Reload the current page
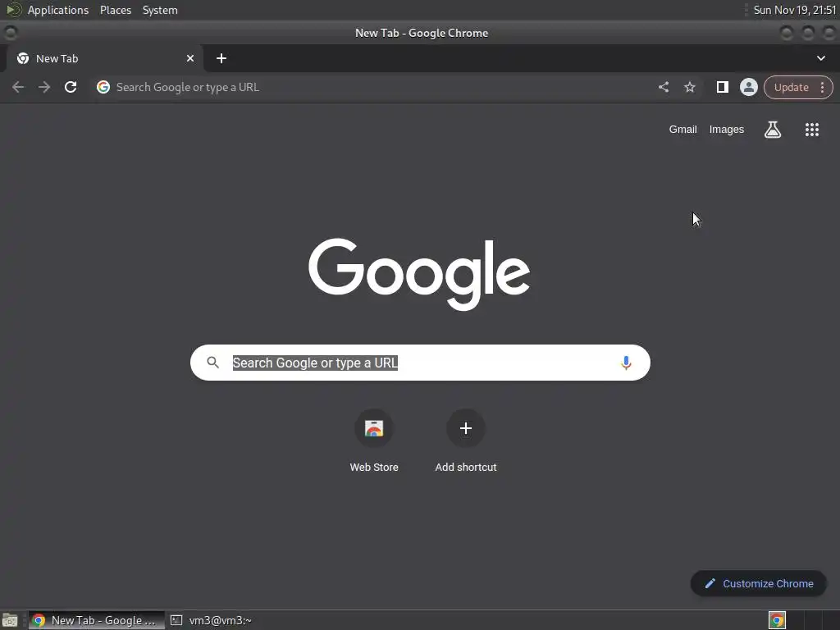Screen dimensions: 840x630 tap(71, 87)
